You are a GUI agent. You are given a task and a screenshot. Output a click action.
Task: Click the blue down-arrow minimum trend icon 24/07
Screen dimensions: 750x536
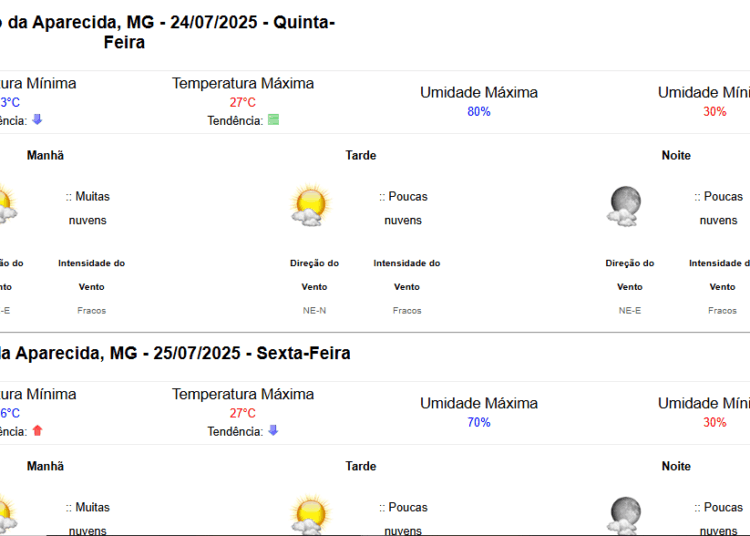coord(37,120)
